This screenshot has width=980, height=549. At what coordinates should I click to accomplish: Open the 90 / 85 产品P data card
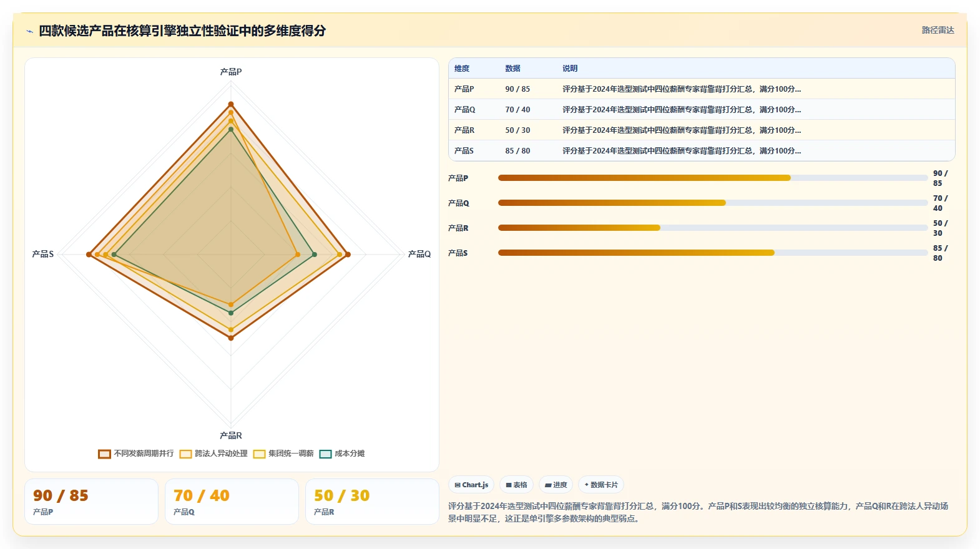tap(91, 502)
